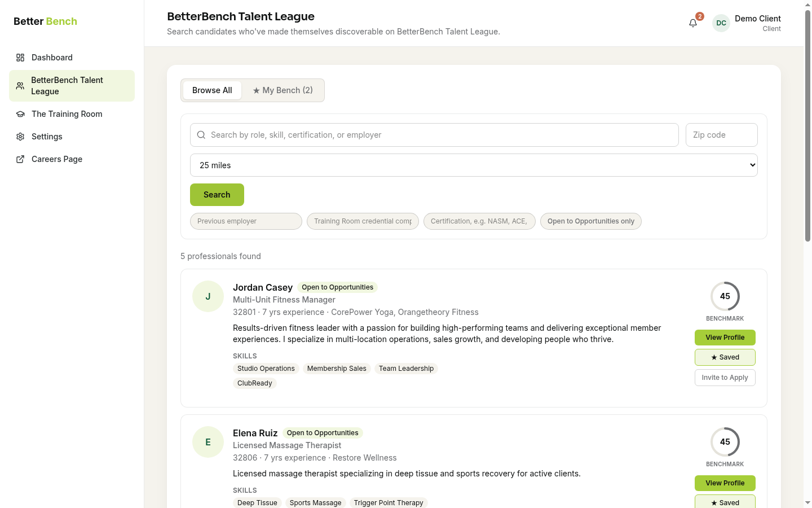Switch to My Bench (2) tab
This screenshot has width=812, height=508.
(x=283, y=90)
